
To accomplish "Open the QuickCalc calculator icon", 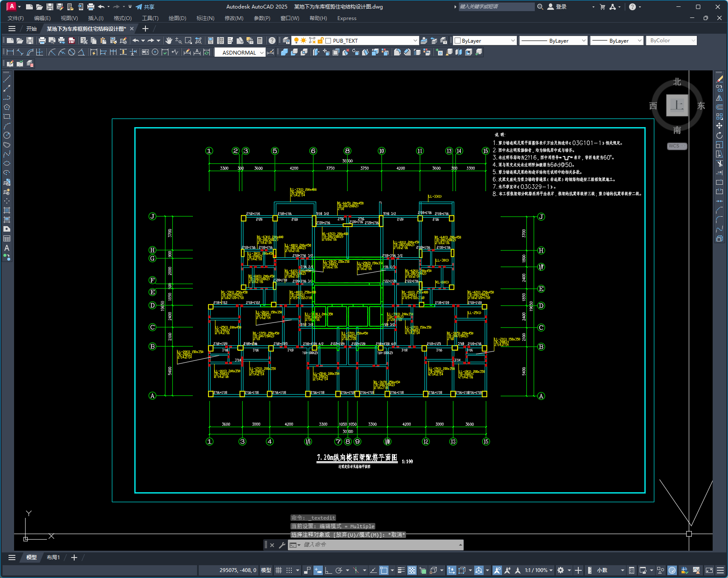I will coord(260,41).
